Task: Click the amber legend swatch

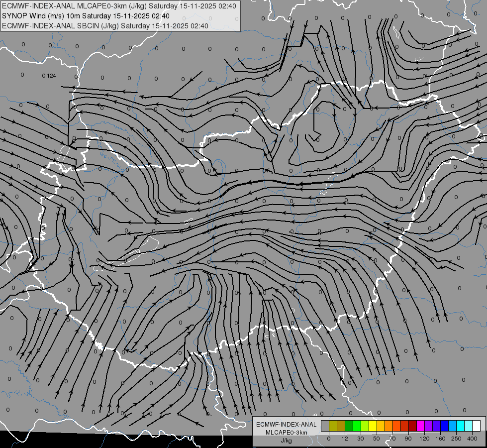Action: pyautogui.click(x=381, y=426)
